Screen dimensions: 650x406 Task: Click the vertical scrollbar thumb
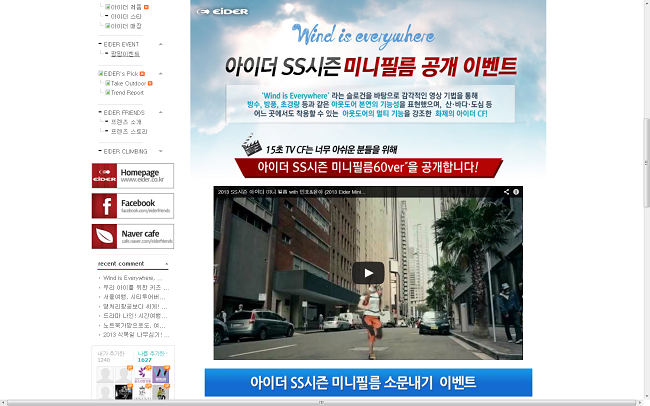[x=646, y=163]
